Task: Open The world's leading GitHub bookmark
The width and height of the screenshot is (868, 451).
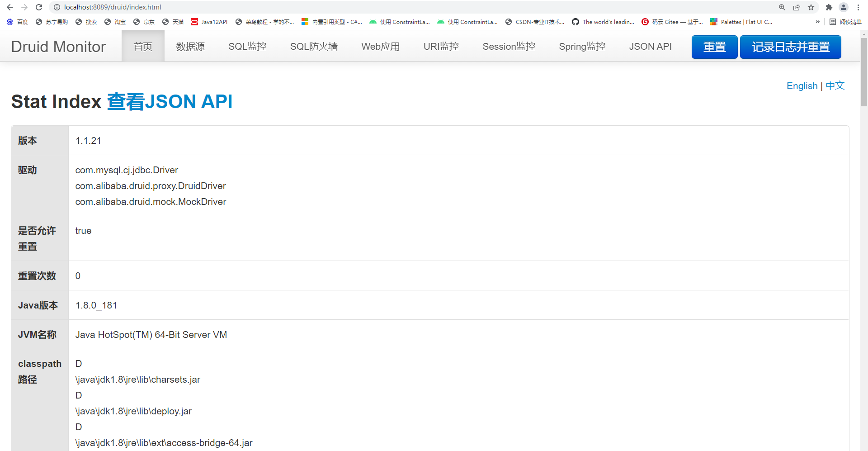Action: pyautogui.click(x=603, y=22)
